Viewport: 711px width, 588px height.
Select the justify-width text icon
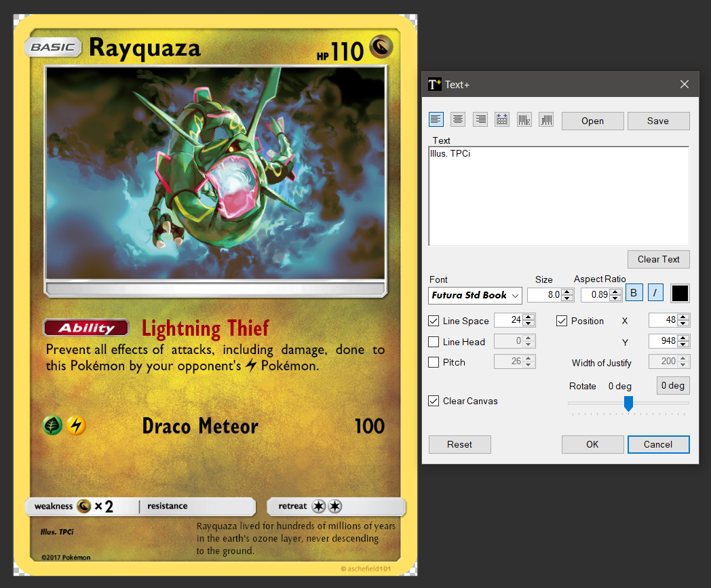point(501,119)
